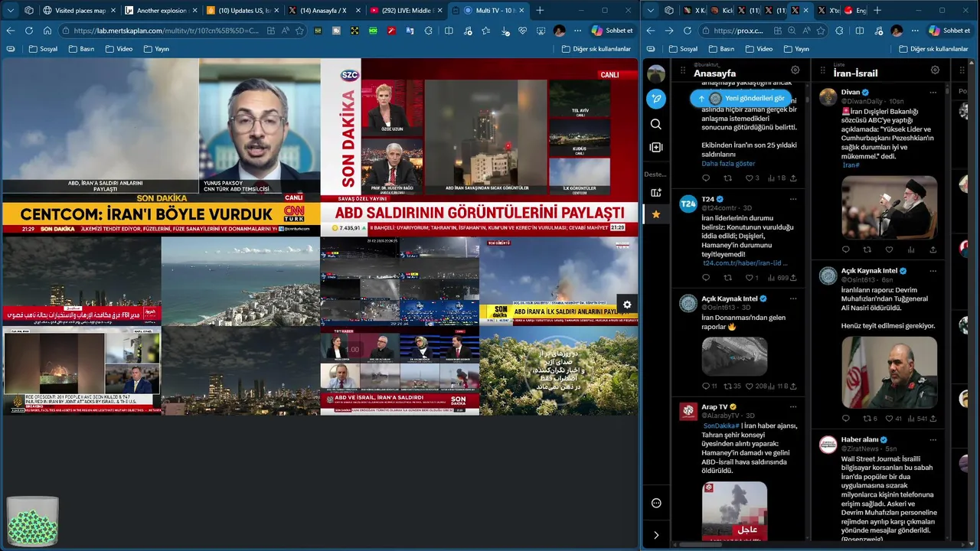Click Daha fazla göster link
This screenshot has height=551, width=980.
tap(728, 164)
